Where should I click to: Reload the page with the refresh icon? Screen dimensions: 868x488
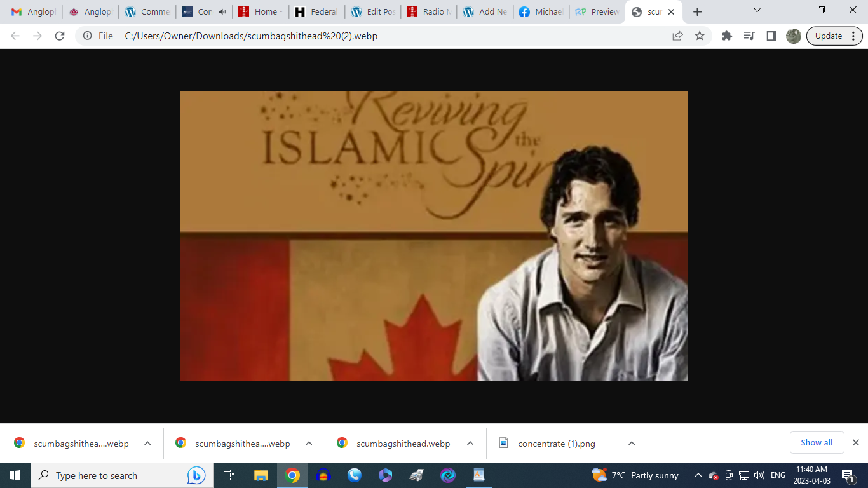[x=60, y=36]
